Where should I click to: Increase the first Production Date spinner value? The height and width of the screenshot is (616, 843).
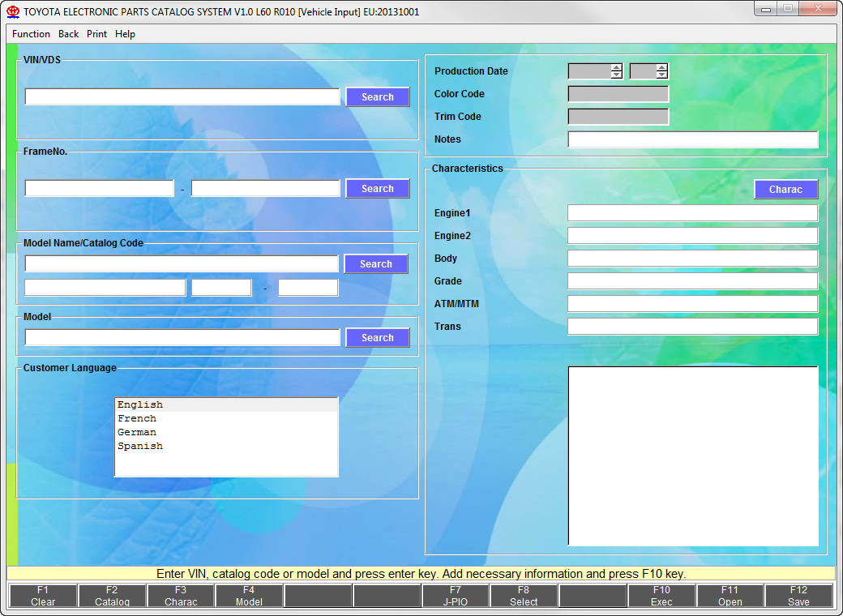pyautogui.click(x=616, y=67)
